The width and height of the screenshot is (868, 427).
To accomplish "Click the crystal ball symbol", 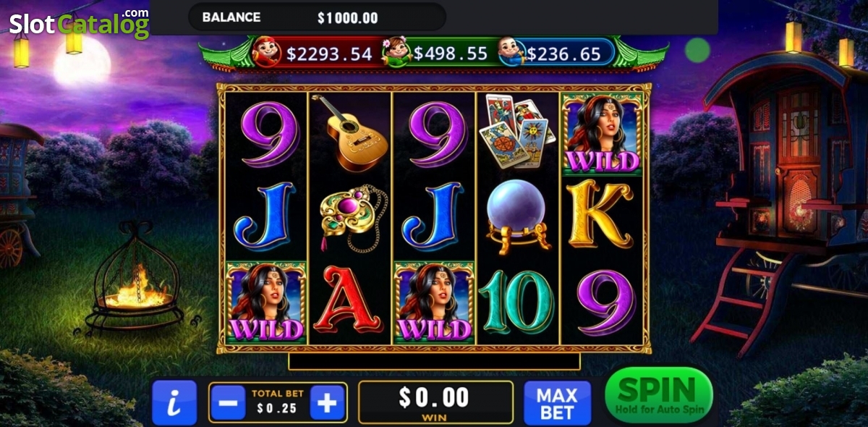I will [x=517, y=217].
